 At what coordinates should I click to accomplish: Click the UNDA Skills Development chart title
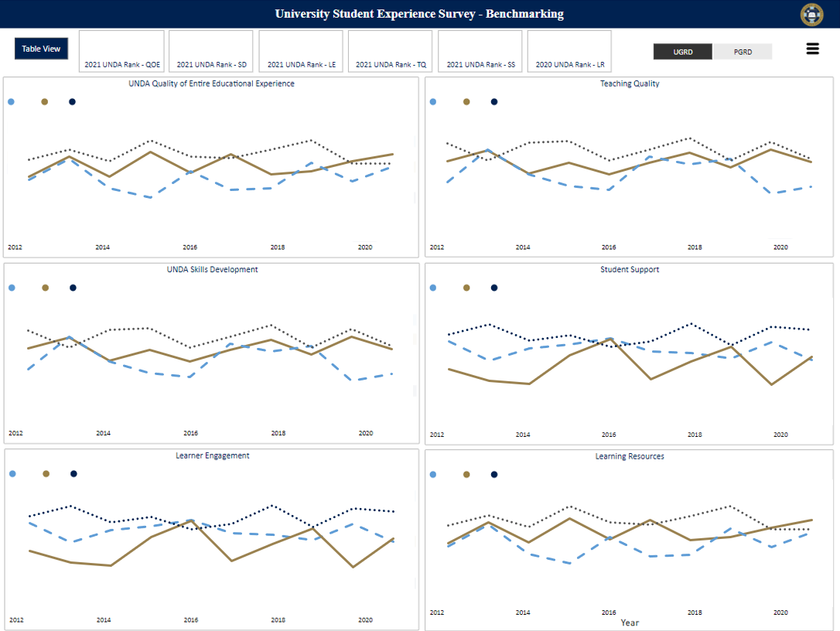(x=212, y=269)
